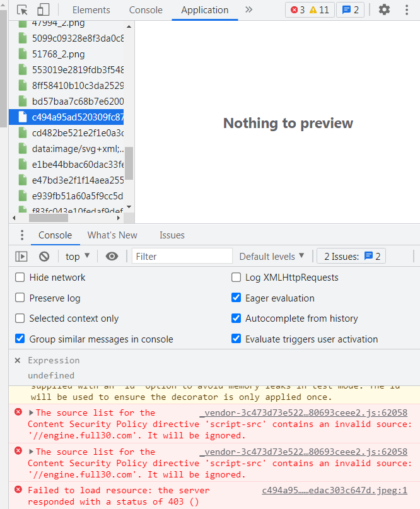Click the file icon beside 51768_2.png

[23, 54]
